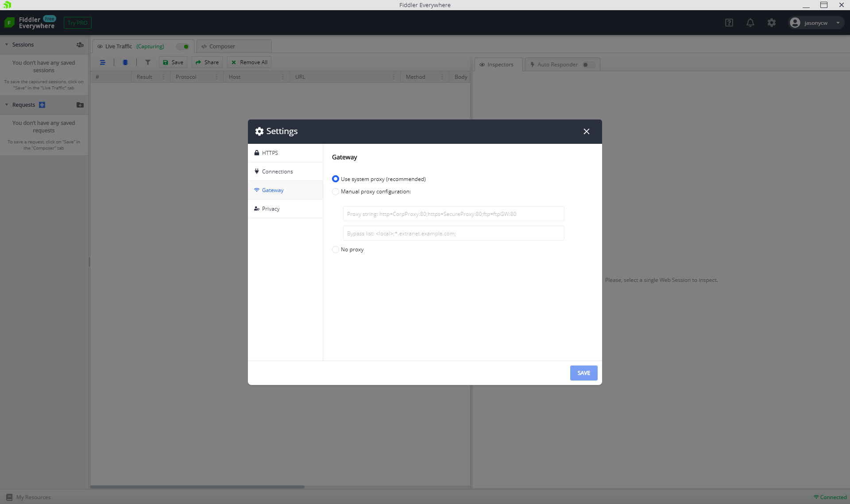This screenshot has width=850, height=504.
Task: Select the No proxy radio button
Action: 336,250
